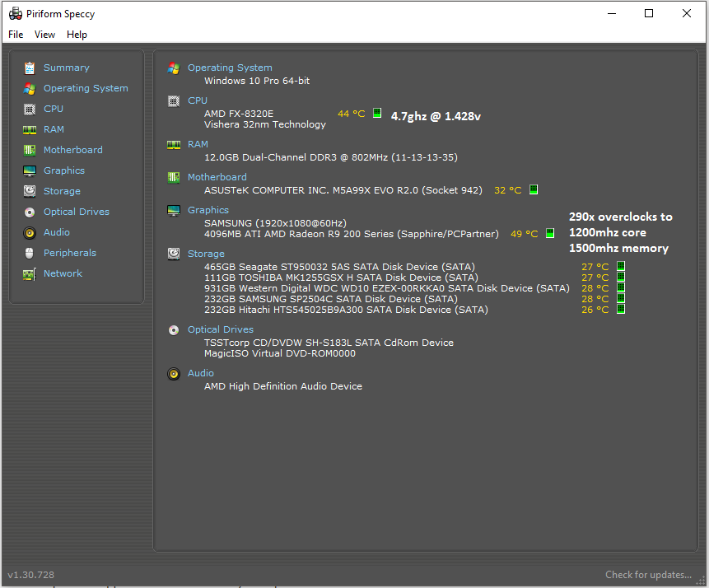Click the chip icon beside CPU heading in summary
Image resolution: width=709 pixels, height=588 pixels.
coord(174,100)
